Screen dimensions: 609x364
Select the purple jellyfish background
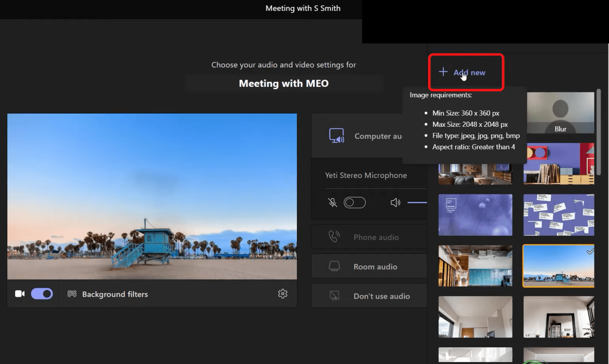[475, 215]
